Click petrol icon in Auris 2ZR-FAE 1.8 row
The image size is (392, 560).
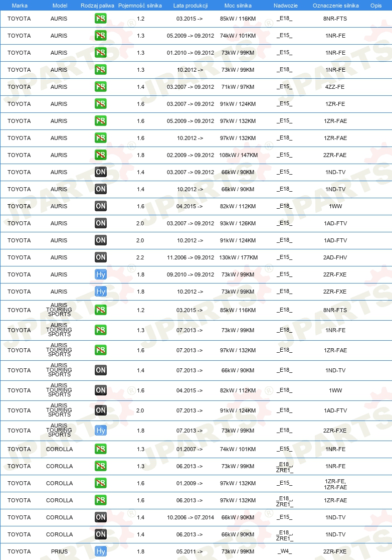(x=101, y=155)
